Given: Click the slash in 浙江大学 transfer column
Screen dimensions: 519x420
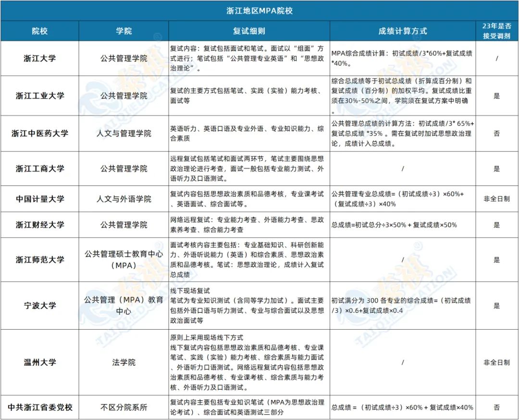Looking at the screenshot, I should pos(497,59).
